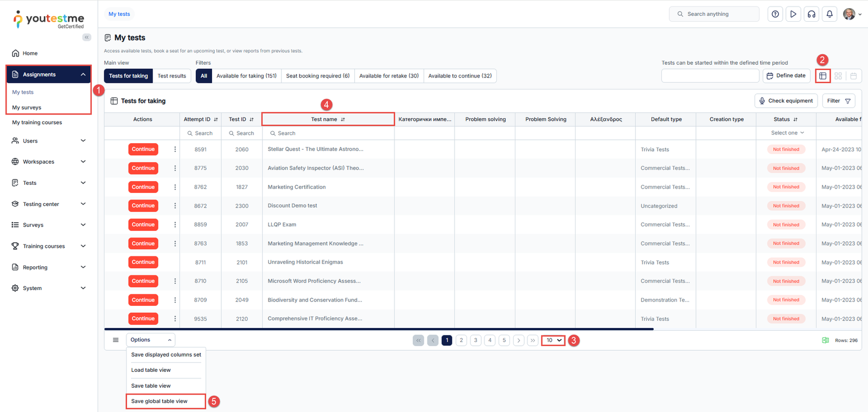Click the help question mark icon
Image resolution: width=868 pixels, height=412 pixels.
(775, 14)
